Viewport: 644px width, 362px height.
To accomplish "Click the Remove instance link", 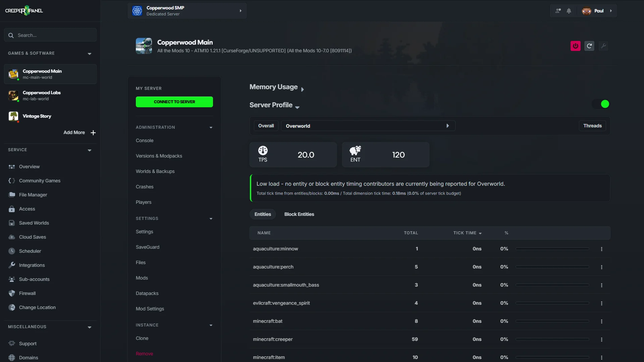I will (145, 354).
